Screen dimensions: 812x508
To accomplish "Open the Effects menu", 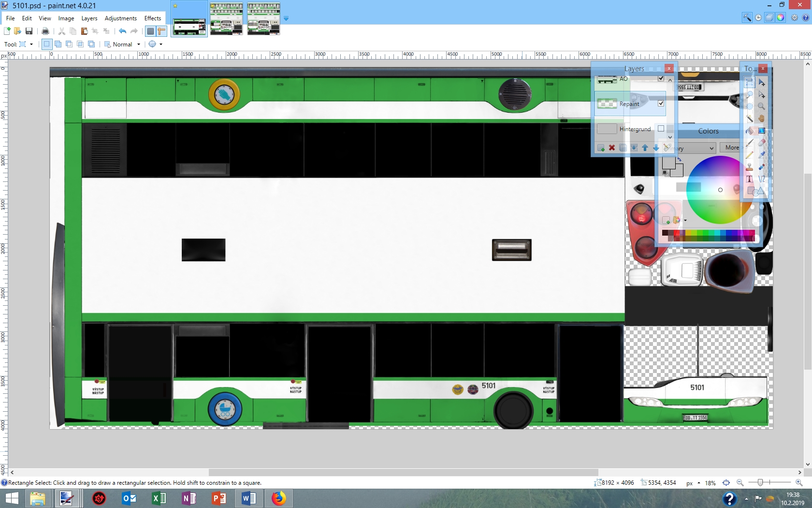I will coord(152,18).
